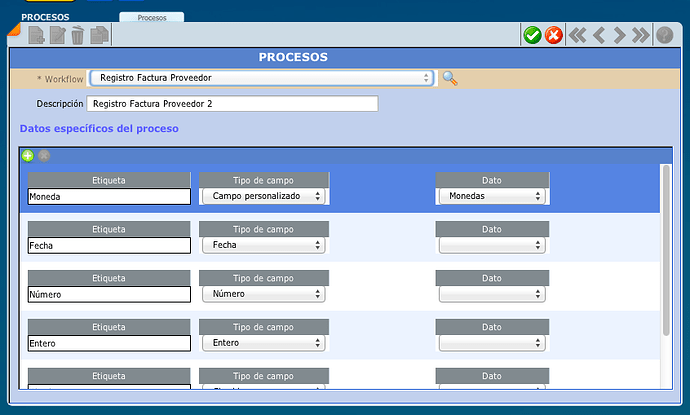Image resolution: width=690 pixels, height=415 pixels.
Task: Go to first record double-left arrow
Action: click(577, 35)
